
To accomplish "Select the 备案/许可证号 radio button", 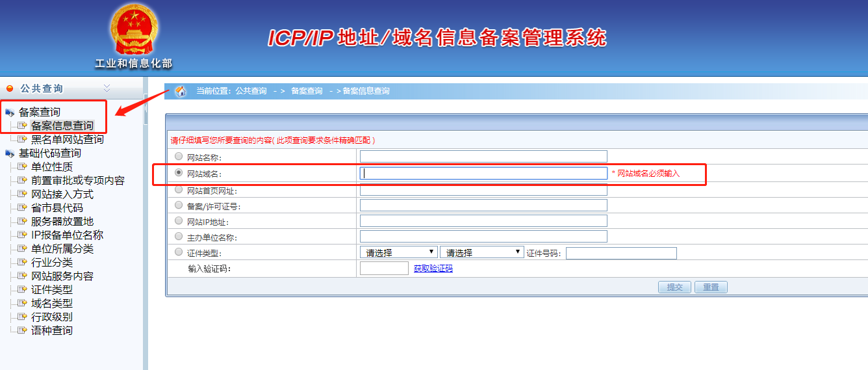I will coord(179,205).
